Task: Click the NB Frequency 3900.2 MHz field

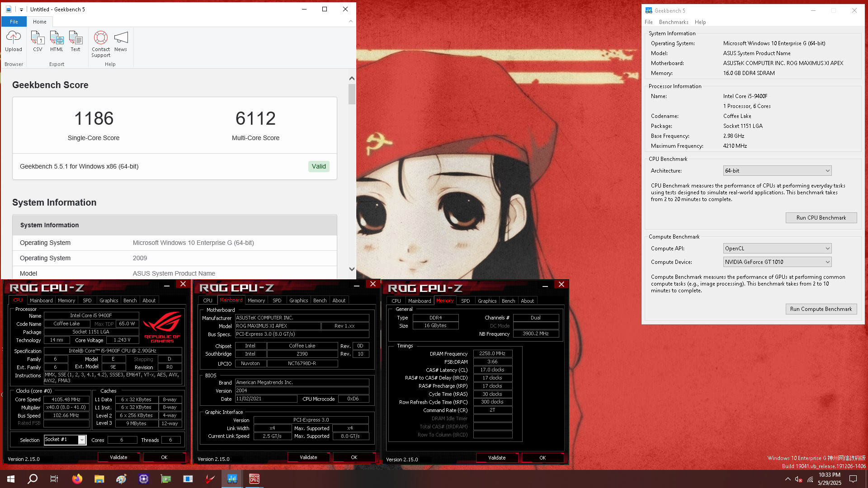Action: click(536, 334)
